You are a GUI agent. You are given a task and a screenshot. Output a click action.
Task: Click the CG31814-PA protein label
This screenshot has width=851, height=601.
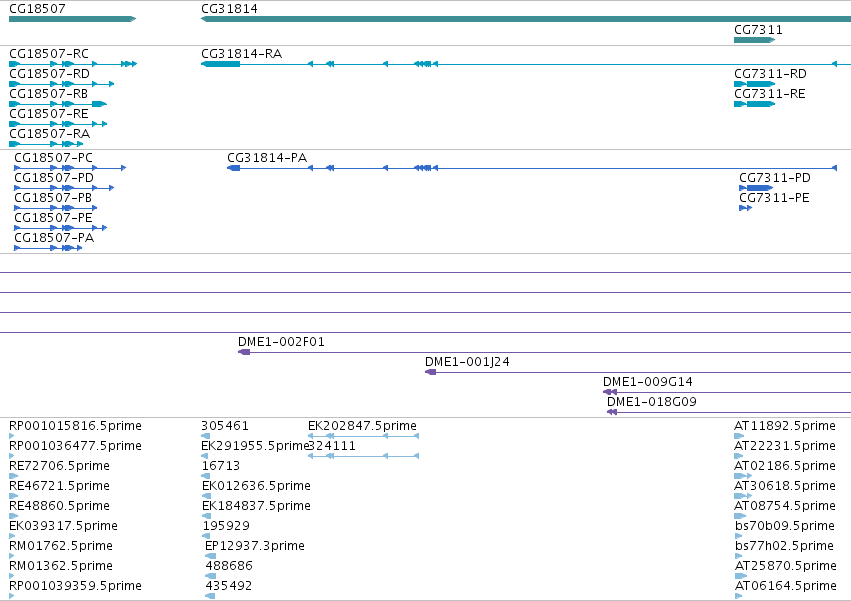(x=267, y=158)
